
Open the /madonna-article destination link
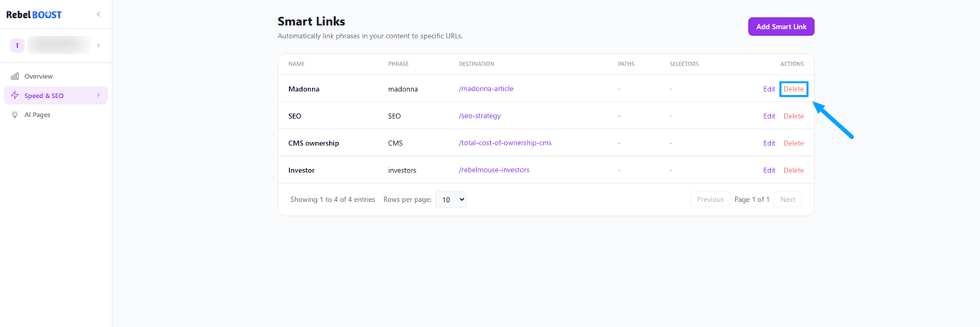tap(485, 88)
